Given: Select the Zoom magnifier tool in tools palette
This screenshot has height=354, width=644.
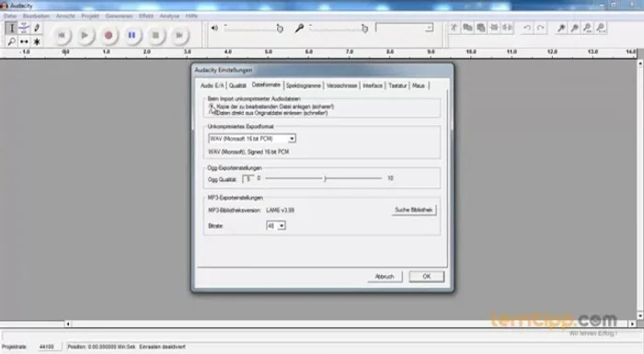Looking at the screenshot, I should click(11, 41).
